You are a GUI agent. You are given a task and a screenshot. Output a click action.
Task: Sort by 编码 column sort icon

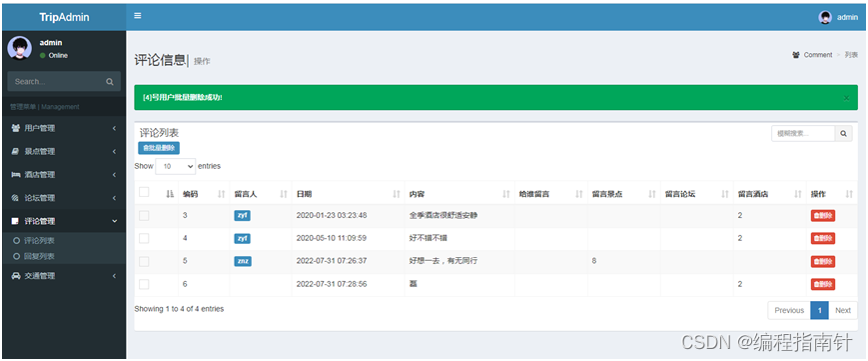[222, 194]
